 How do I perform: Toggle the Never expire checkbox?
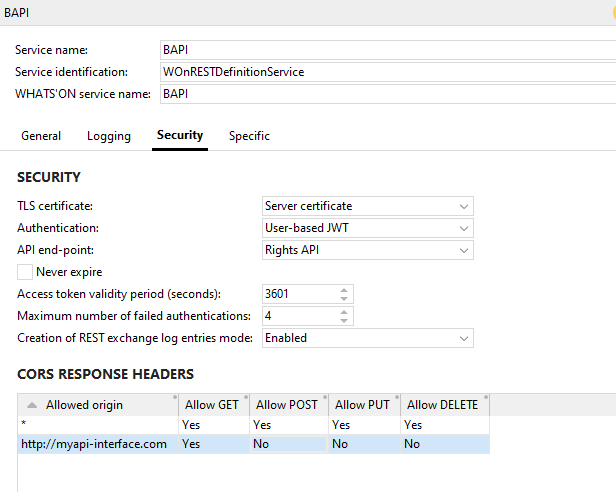[x=25, y=272]
